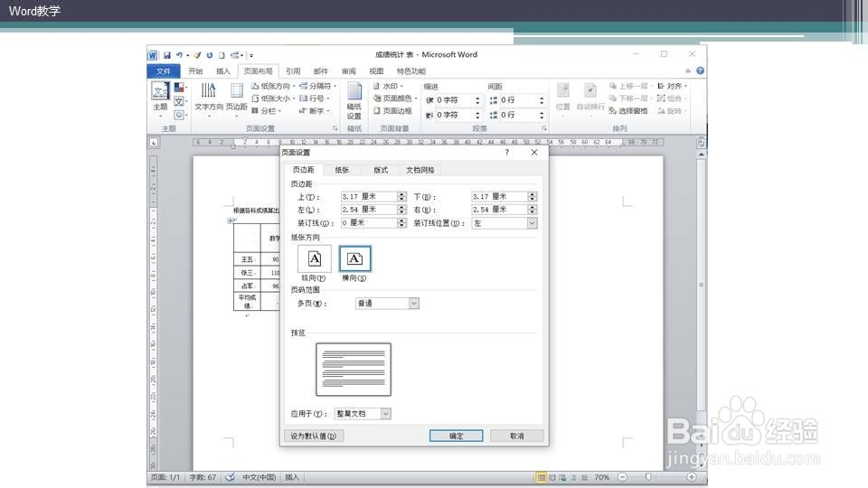Click the 装订线 gutter value field
Screen dimensions: 868x488
pyautogui.click(x=369, y=223)
